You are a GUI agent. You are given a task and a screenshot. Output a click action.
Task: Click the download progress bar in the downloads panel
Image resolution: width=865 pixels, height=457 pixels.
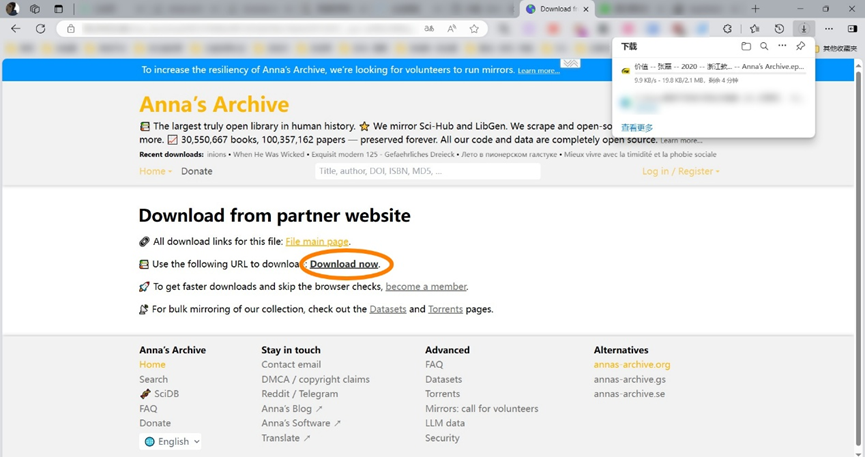tap(719, 73)
